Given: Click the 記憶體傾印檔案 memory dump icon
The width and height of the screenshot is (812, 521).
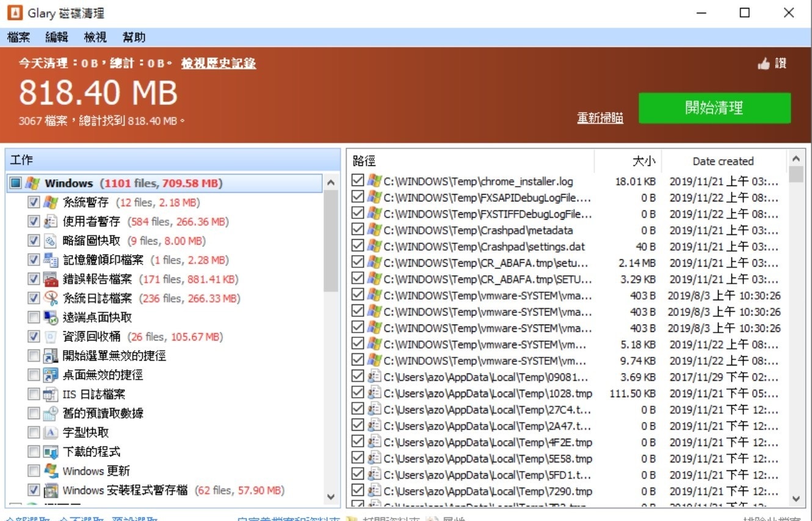Looking at the screenshot, I should pyautogui.click(x=51, y=260).
